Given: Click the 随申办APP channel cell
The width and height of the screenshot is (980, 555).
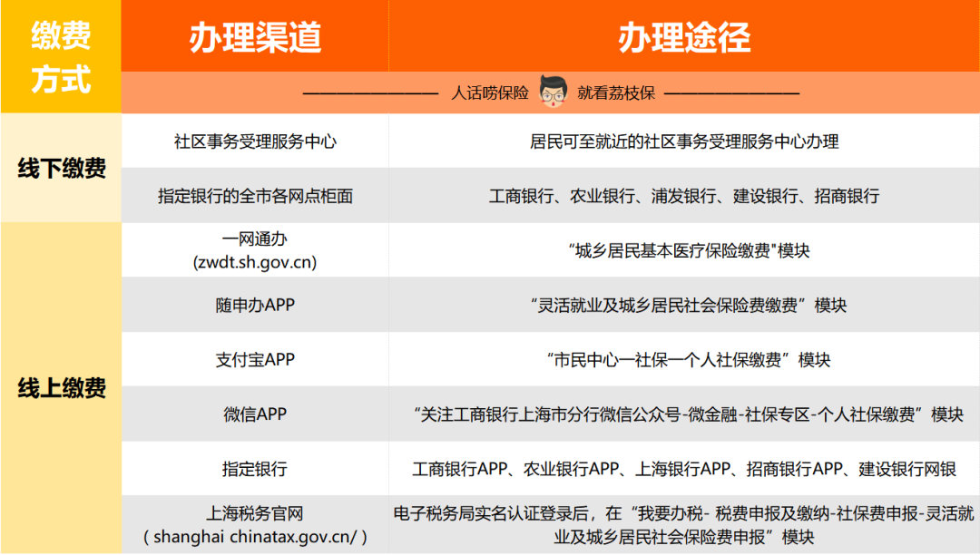Looking at the screenshot, I should point(255,305).
